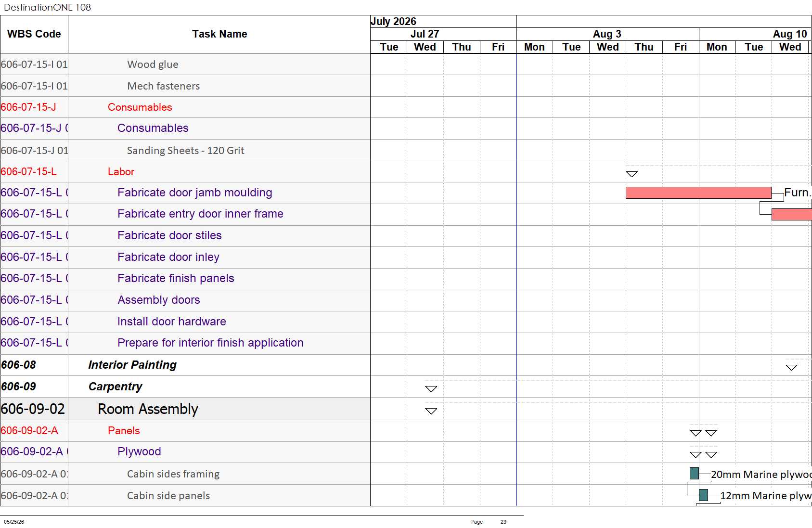
Task: Select the Sanding Sheets - 120 Grit row
Action: click(185, 151)
